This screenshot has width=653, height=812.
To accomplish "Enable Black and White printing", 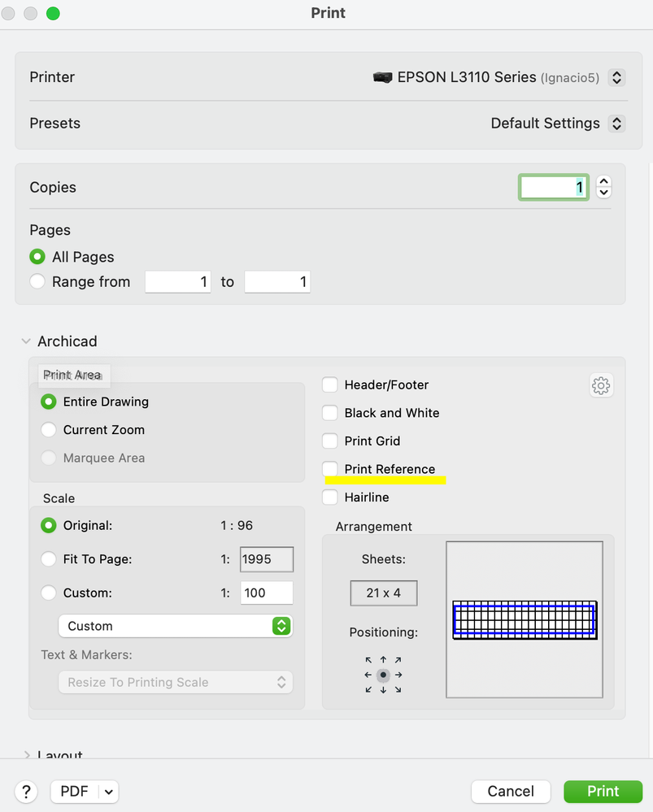I will coord(330,413).
